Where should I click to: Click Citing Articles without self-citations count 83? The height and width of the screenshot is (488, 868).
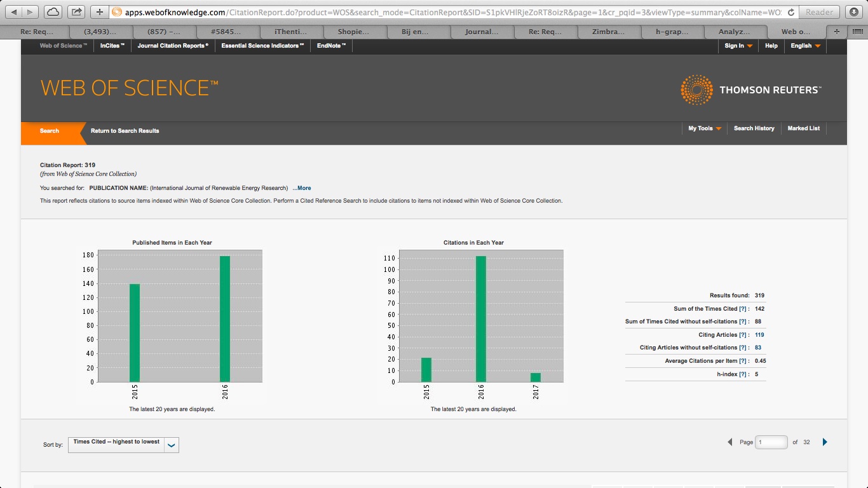click(758, 348)
